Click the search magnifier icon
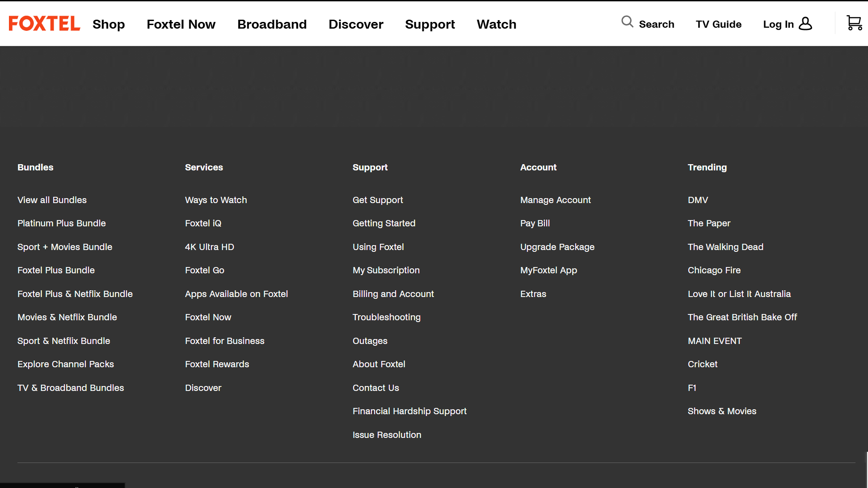This screenshot has width=868, height=488. (627, 22)
